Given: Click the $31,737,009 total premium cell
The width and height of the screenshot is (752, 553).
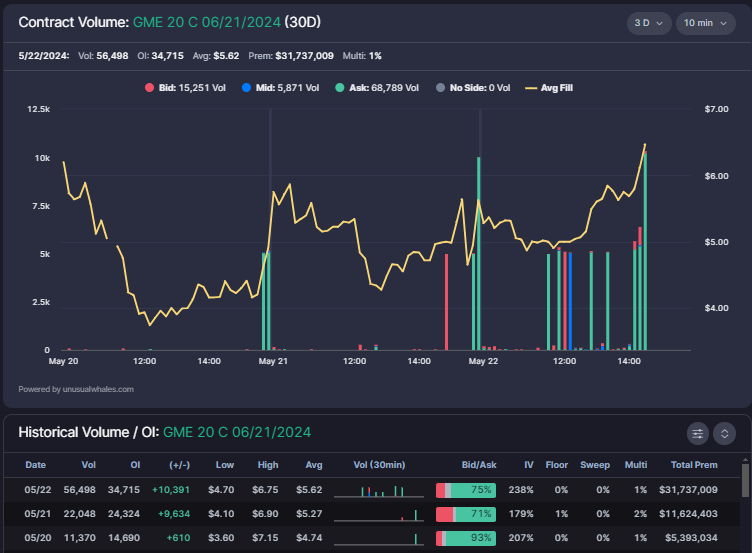Looking at the screenshot, I should (x=688, y=490).
